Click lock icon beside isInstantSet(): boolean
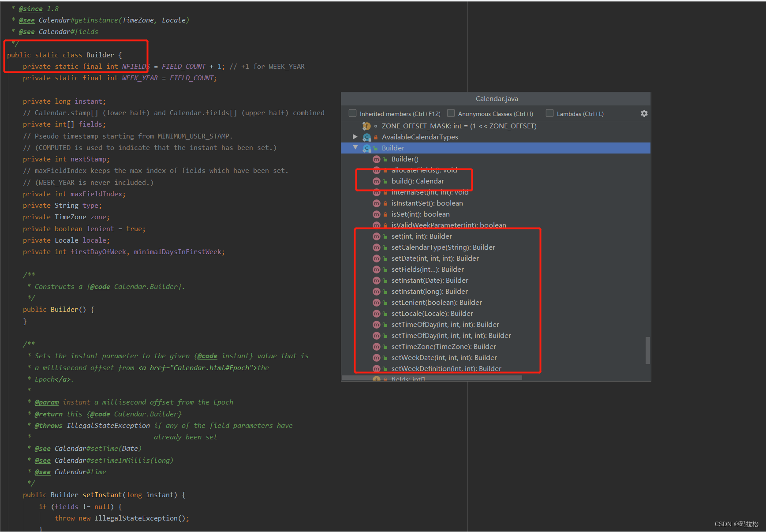 (385, 203)
